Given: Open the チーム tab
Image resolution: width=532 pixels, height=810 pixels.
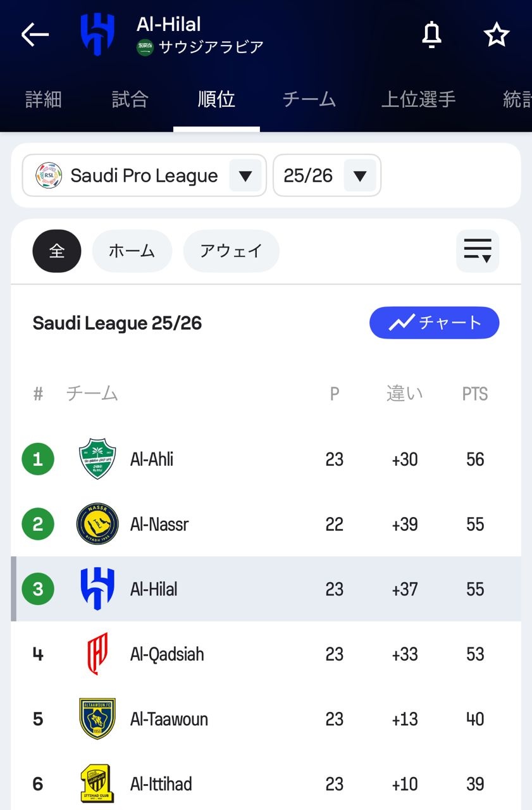Looking at the screenshot, I should click(309, 99).
